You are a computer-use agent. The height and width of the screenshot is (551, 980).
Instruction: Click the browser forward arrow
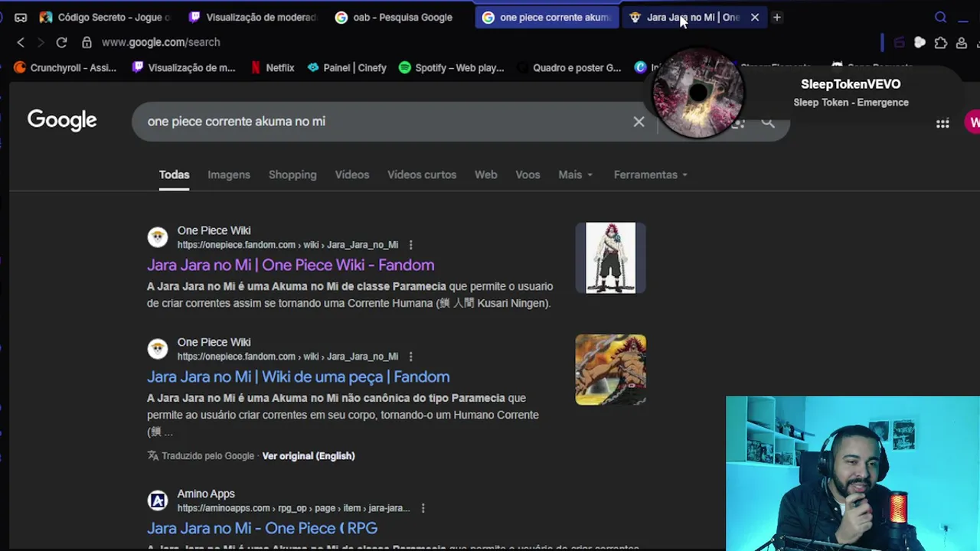[41, 42]
